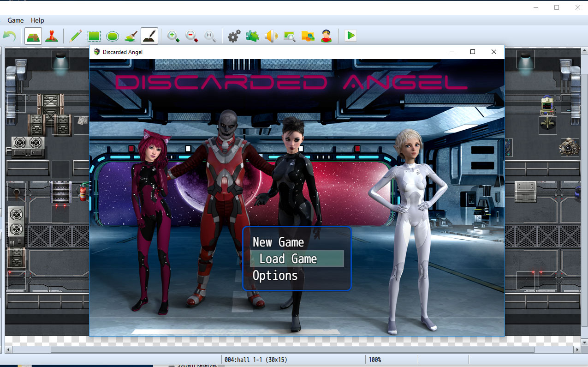Choose New Game on title screen

[278, 242]
